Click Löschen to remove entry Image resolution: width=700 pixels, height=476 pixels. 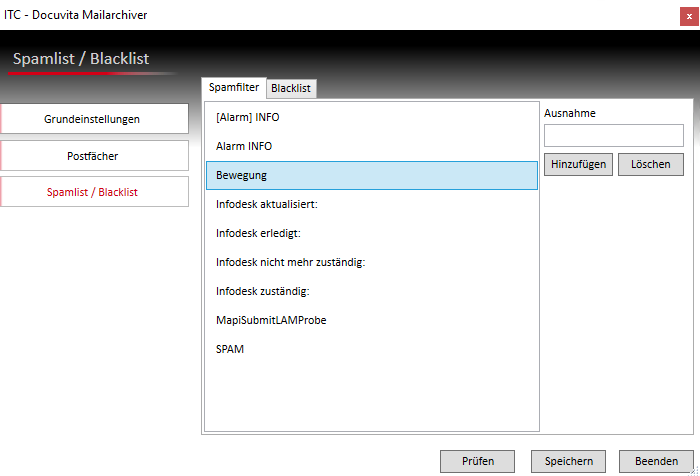tap(650, 165)
